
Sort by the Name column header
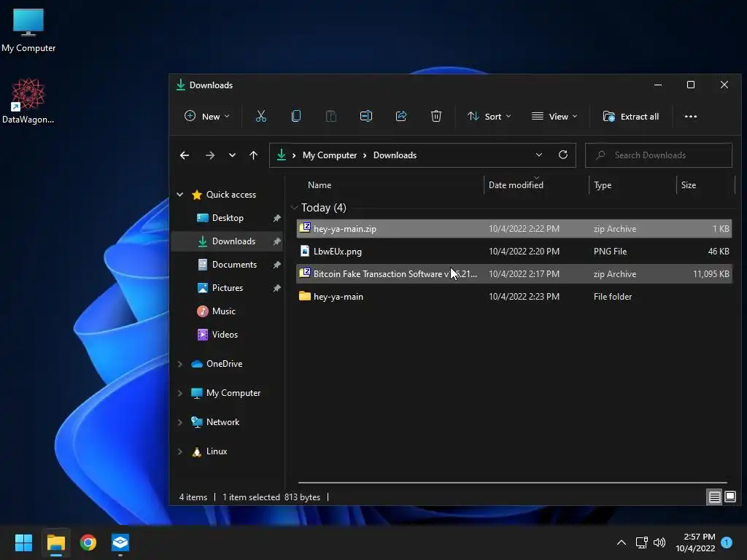click(x=320, y=185)
